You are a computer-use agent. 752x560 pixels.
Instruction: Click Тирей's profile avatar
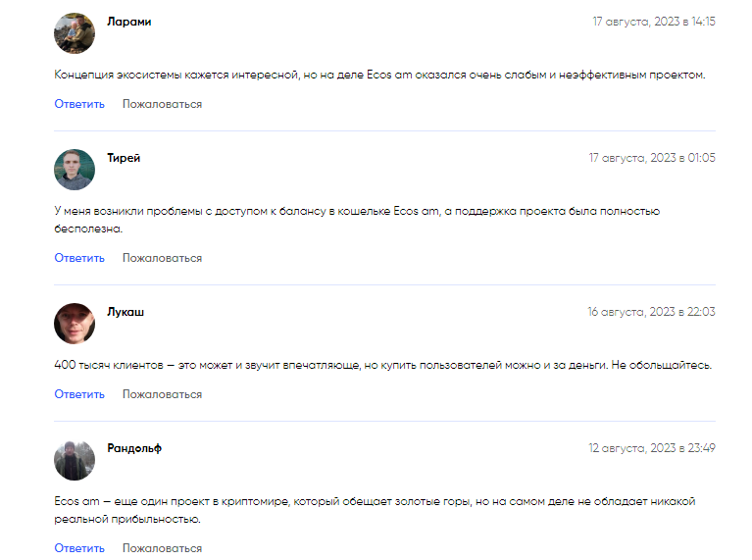[x=75, y=170]
